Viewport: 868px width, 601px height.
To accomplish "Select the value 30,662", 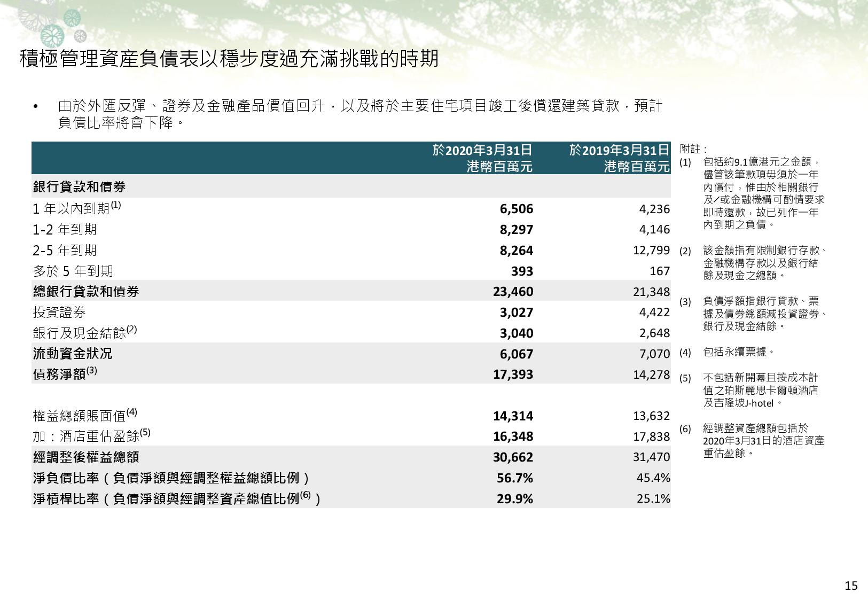I will [x=513, y=457].
